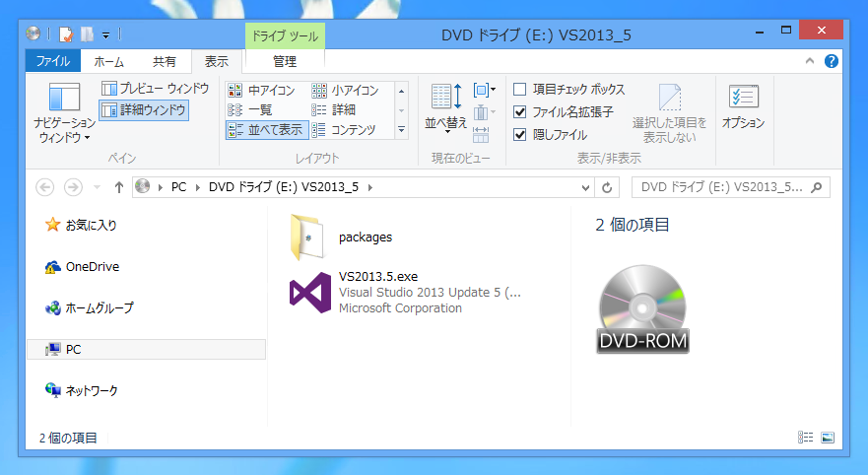The image size is (868, 475).
Task: Expand the layout gallery with the More arrow
Action: click(x=401, y=129)
